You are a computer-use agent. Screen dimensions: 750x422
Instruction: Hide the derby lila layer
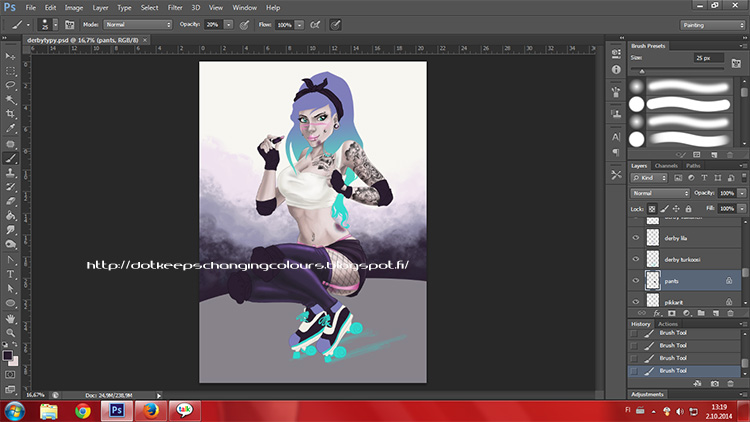tap(636, 238)
